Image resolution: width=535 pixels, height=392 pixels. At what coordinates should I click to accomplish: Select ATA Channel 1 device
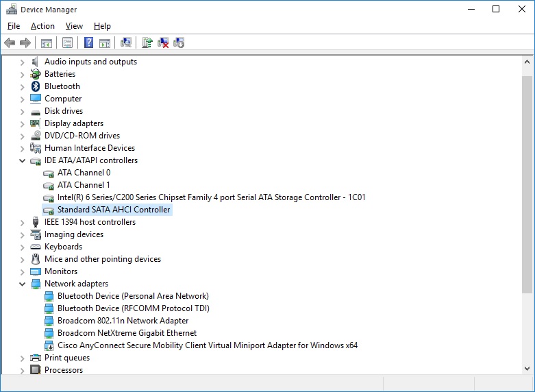click(84, 185)
